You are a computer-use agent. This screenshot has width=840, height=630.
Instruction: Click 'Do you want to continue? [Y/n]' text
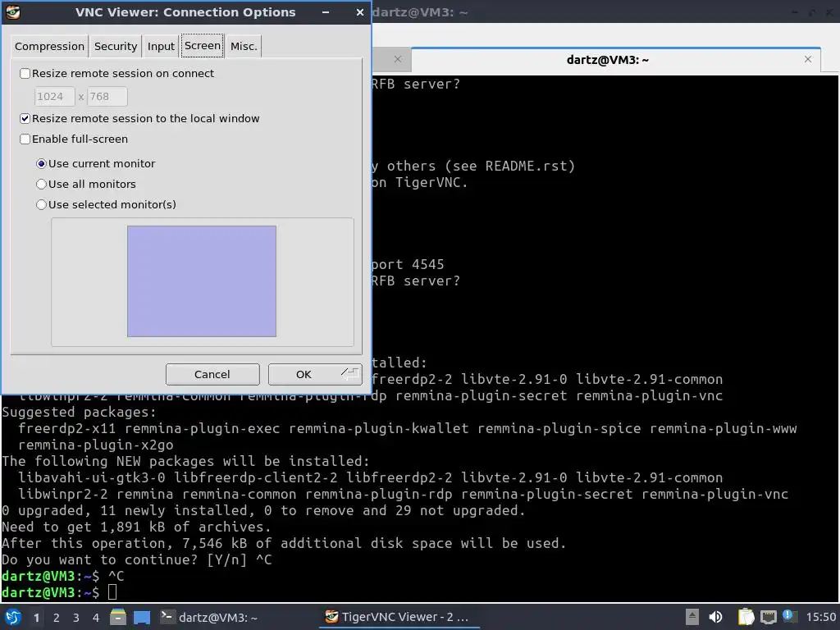[125, 559]
